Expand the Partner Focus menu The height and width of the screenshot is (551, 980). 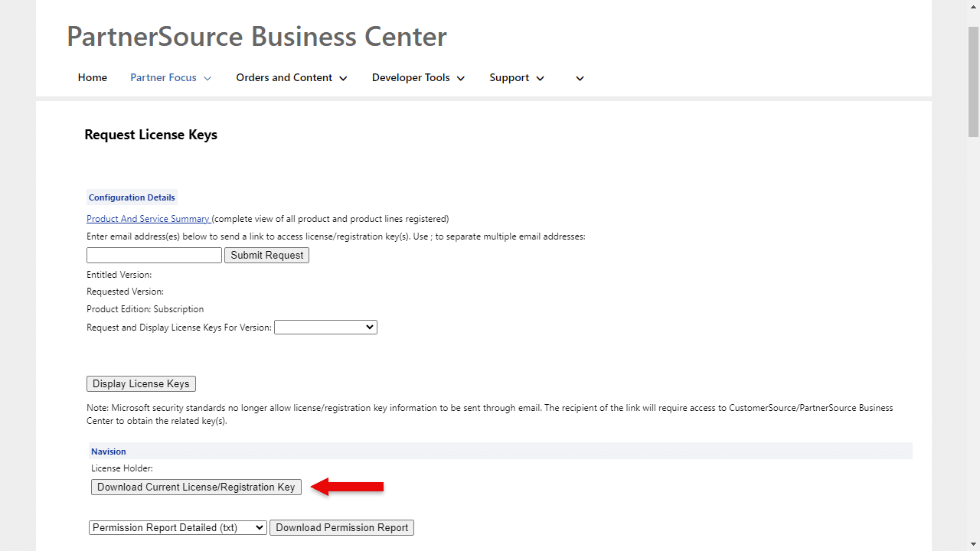tap(171, 77)
